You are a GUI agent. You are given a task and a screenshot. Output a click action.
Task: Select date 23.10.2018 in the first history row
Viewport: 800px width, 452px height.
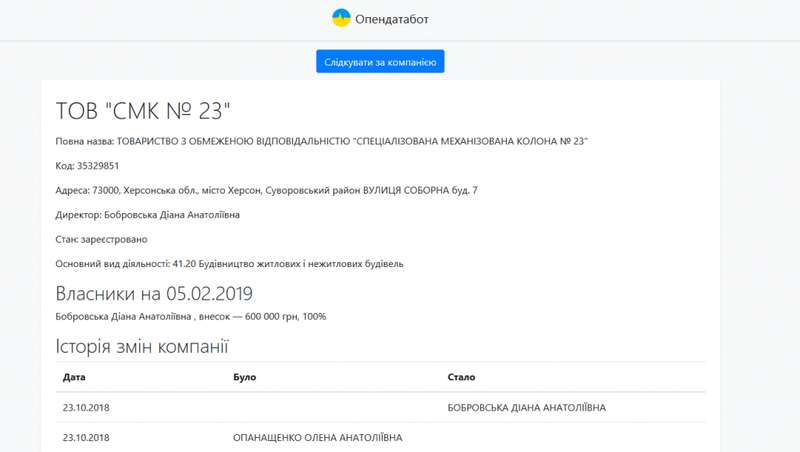click(x=85, y=408)
